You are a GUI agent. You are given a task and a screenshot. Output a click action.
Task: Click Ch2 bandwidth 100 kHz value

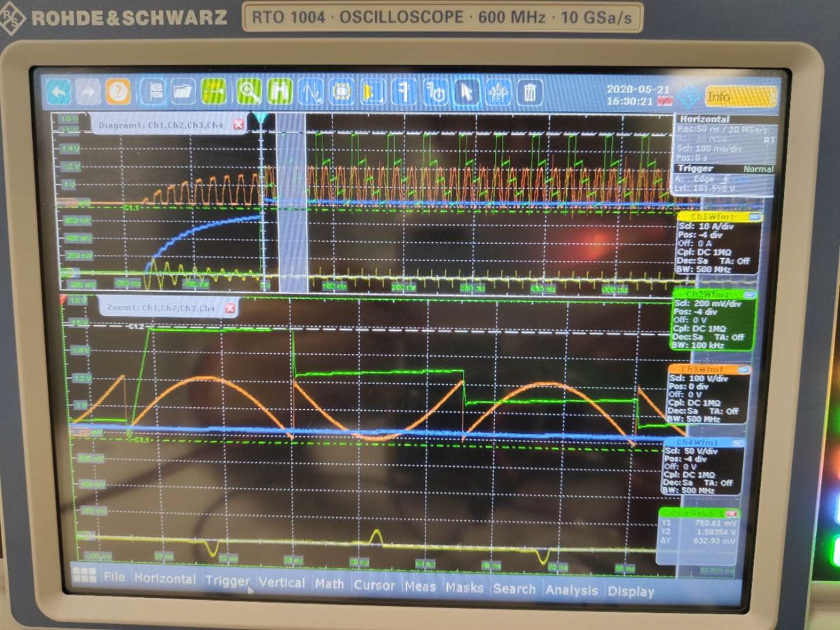[x=708, y=345]
